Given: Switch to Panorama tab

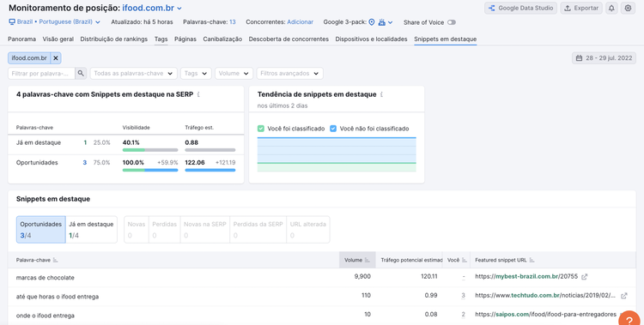Looking at the screenshot, I should 21,39.
